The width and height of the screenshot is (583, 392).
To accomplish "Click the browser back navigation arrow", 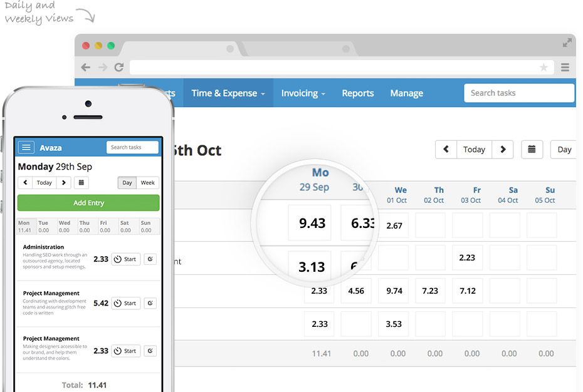I will [85, 67].
